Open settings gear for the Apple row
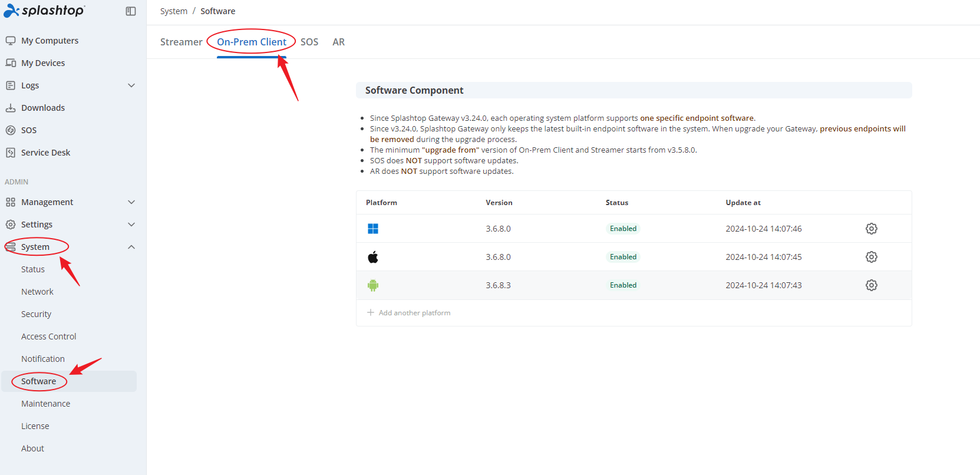This screenshot has height=475, width=980. (872, 257)
